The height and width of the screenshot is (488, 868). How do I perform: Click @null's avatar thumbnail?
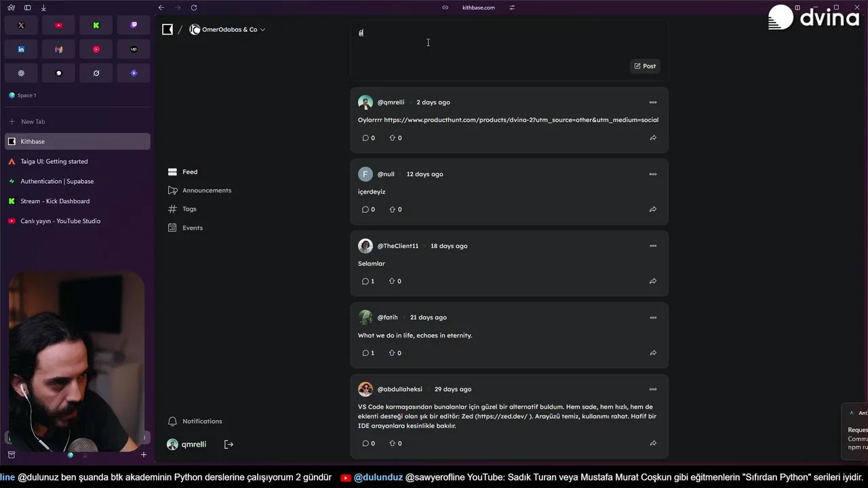[x=366, y=174]
